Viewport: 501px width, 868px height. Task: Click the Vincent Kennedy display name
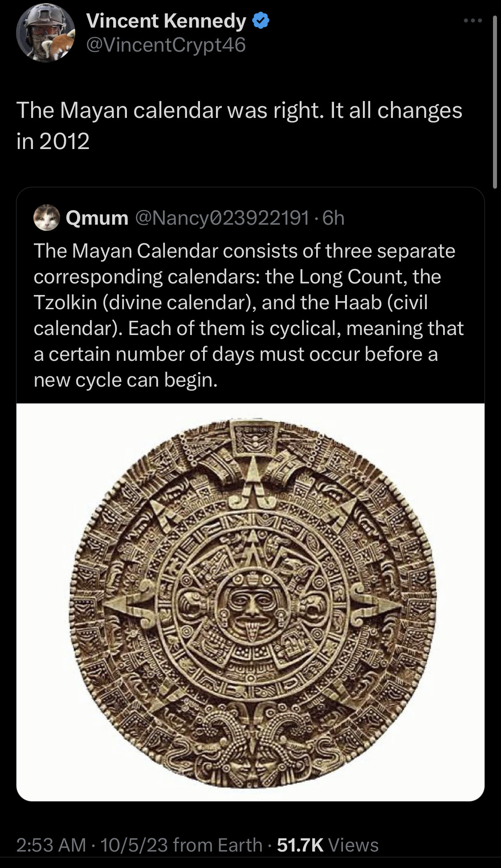point(166,21)
